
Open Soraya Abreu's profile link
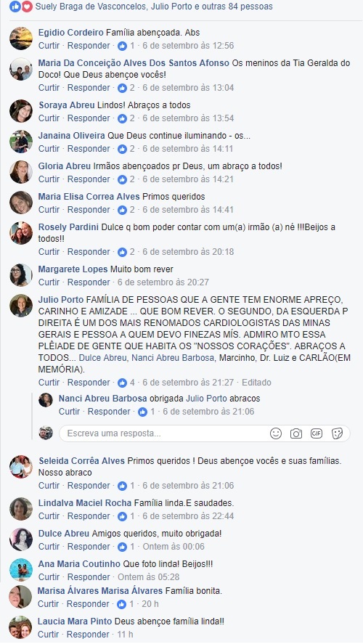67,105
